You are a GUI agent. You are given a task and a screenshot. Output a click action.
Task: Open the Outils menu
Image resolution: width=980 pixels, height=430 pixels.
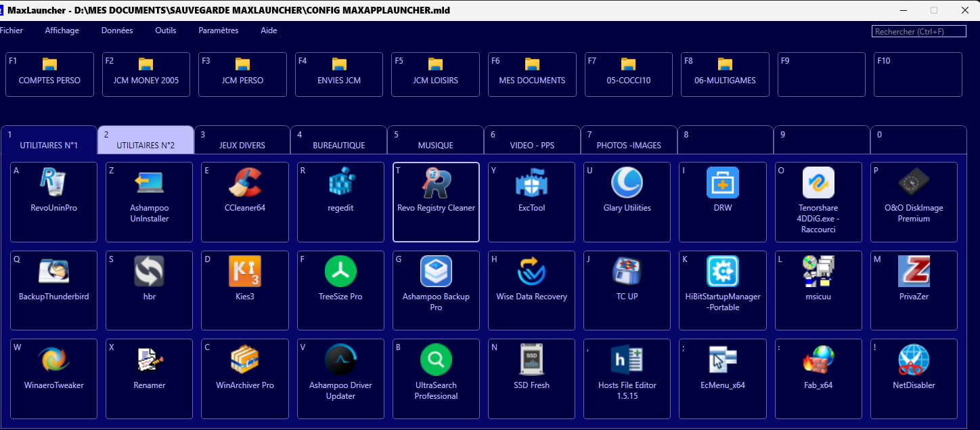pyautogui.click(x=166, y=30)
